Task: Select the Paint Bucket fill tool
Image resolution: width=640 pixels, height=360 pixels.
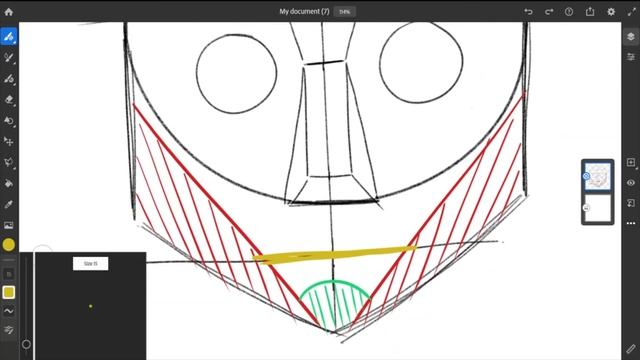Action: 9,184
